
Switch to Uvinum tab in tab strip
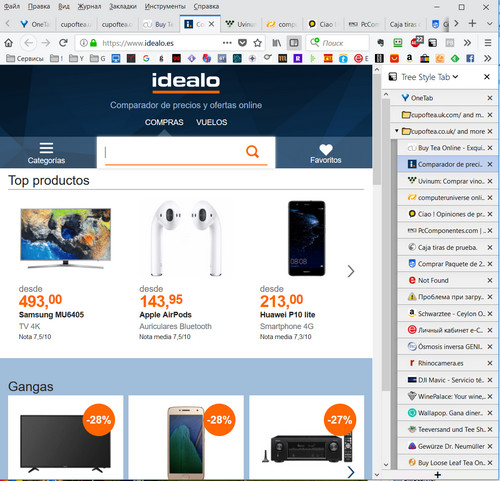click(x=240, y=24)
